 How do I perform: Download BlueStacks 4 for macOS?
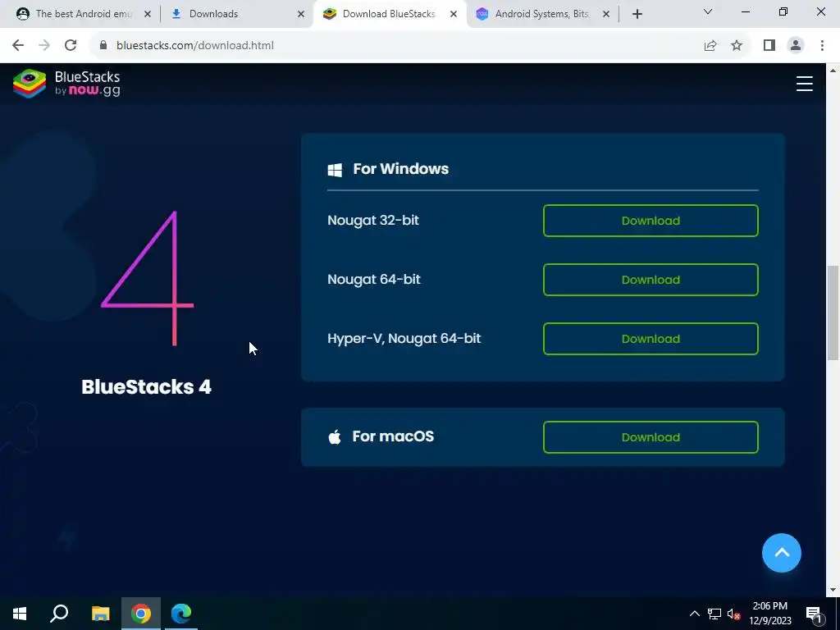(x=651, y=437)
